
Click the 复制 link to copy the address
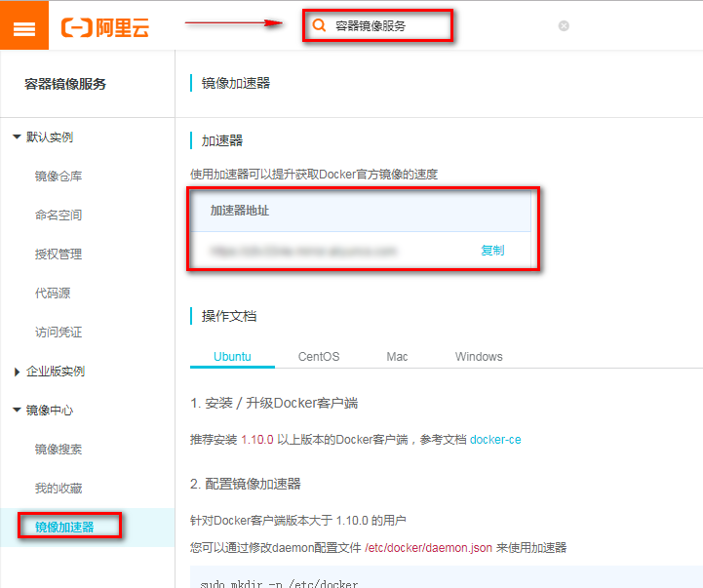[x=492, y=251]
